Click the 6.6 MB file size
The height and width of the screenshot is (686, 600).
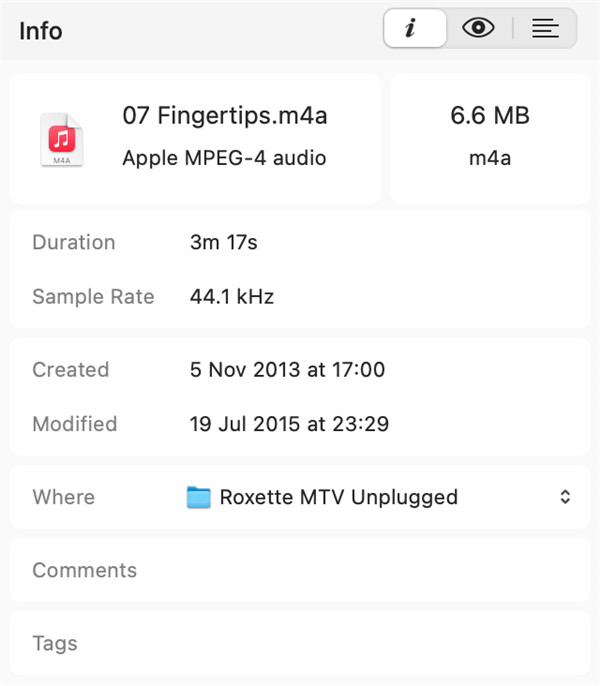coord(490,116)
